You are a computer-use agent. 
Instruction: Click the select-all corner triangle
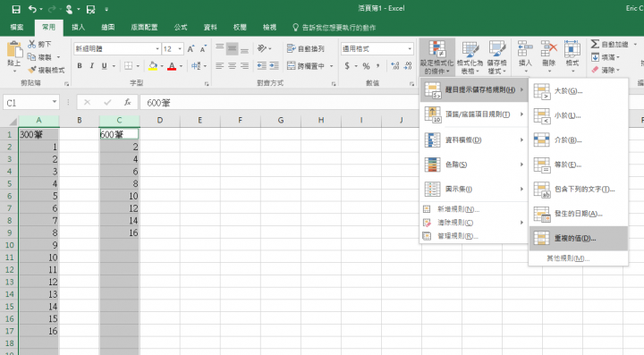13,121
